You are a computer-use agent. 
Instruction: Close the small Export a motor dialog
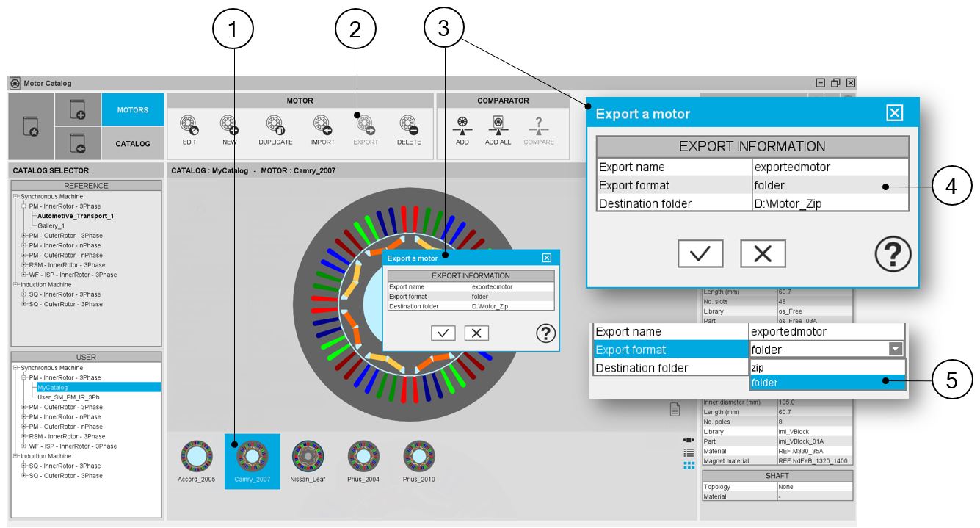click(x=546, y=258)
